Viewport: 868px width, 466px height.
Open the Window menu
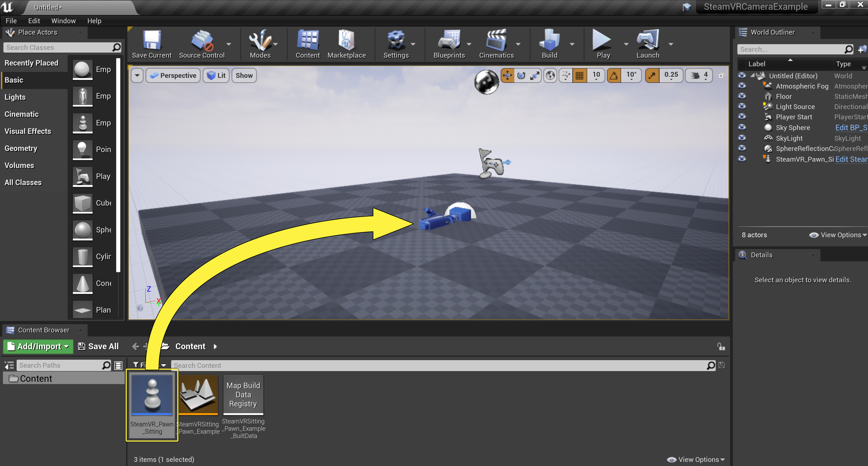pyautogui.click(x=63, y=20)
